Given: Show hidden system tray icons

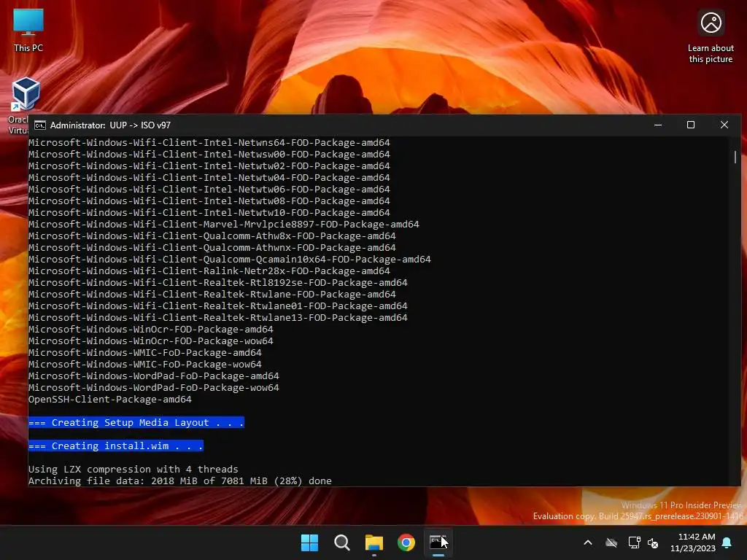Looking at the screenshot, I should tap(588, 542).
